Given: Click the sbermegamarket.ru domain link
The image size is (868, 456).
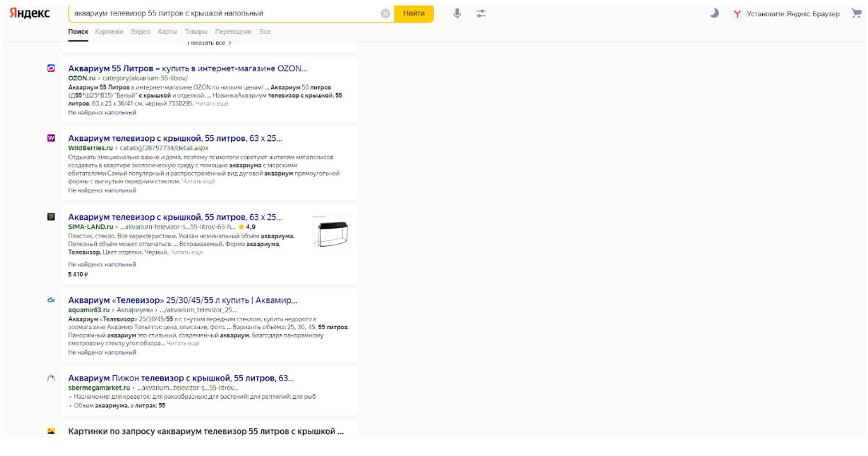Looking at the screenshot, I should click(x=99, y=388).
